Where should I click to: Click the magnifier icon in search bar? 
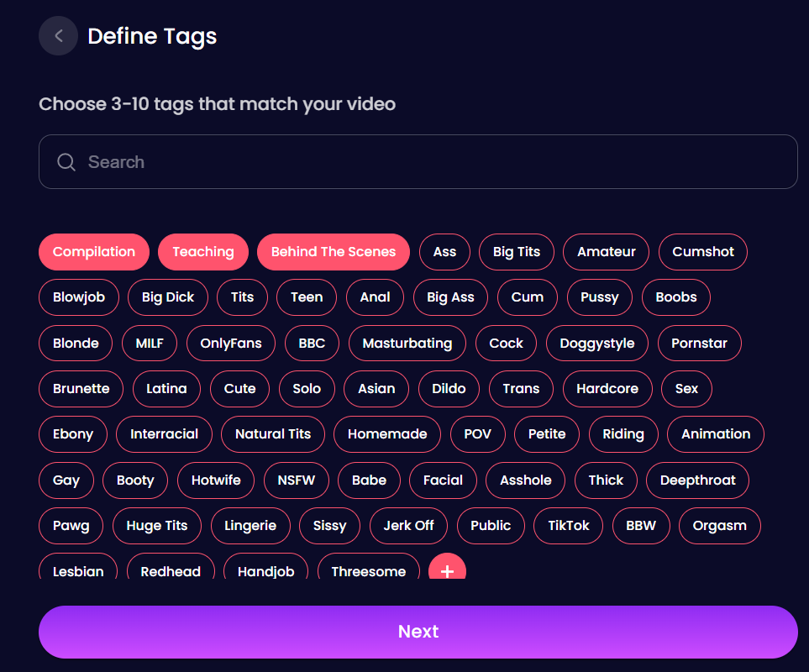point(66,162)
